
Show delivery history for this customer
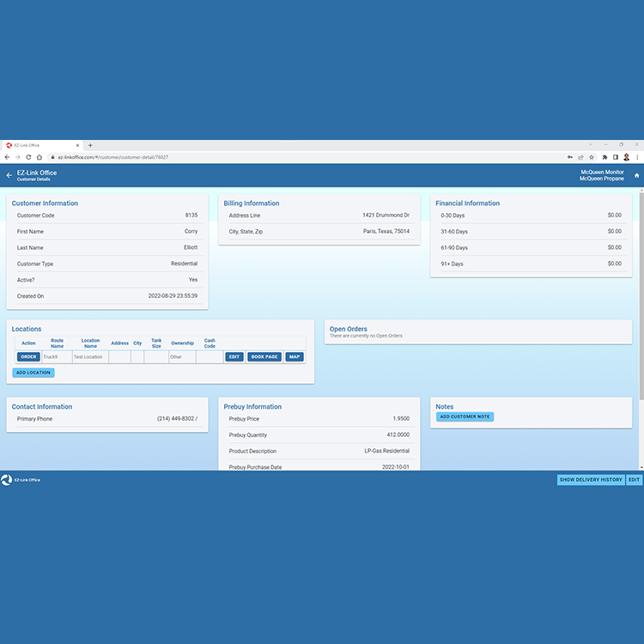coord(591,480)
